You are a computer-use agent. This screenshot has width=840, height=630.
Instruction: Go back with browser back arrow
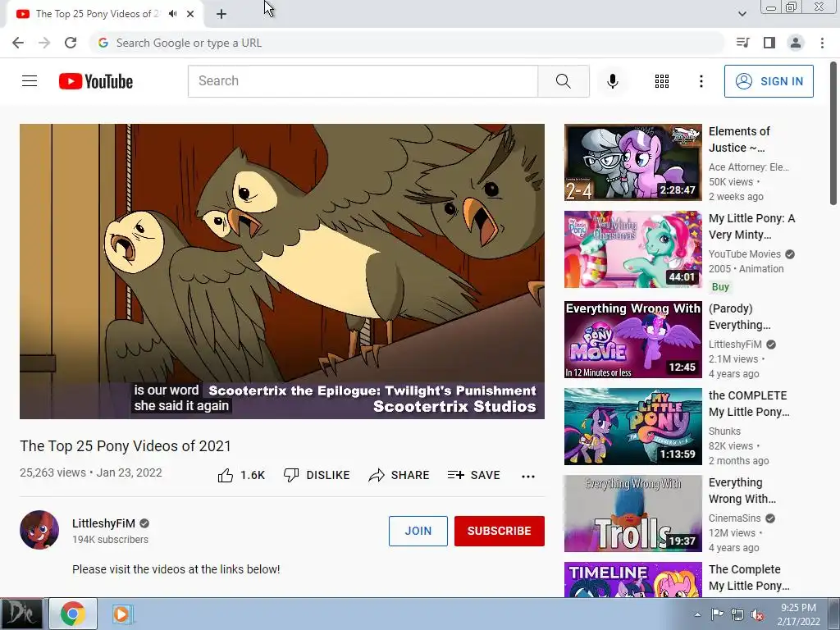tap(18, 43)
